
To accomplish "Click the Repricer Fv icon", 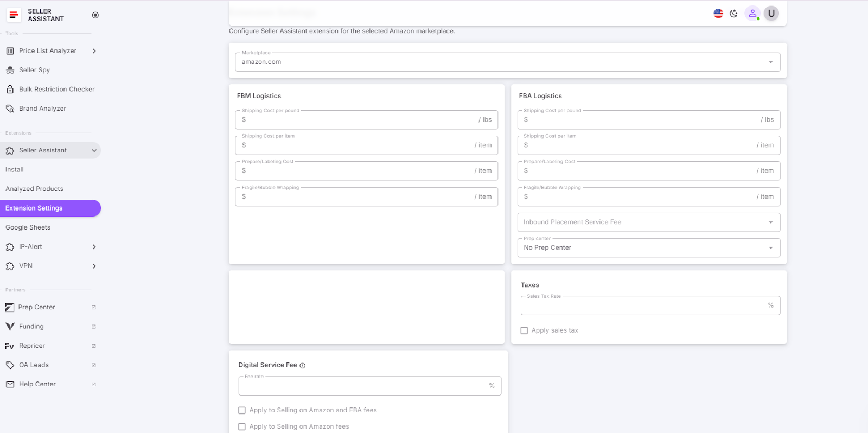I will (x=10, y=346).
